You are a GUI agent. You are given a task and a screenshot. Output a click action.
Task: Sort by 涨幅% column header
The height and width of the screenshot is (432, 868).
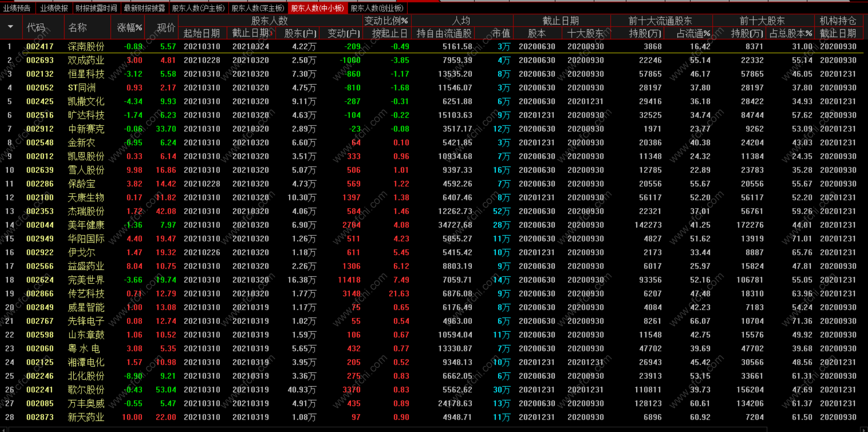(130, 27)
